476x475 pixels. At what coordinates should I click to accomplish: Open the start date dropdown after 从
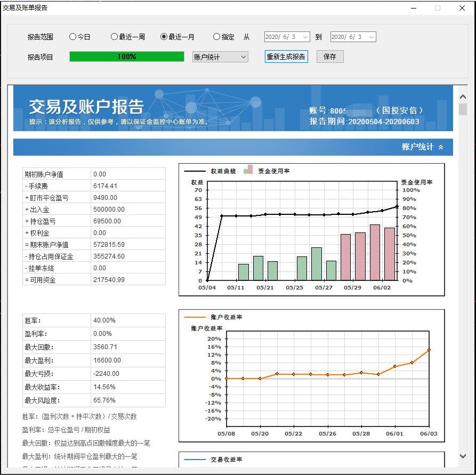pos(305,36)
